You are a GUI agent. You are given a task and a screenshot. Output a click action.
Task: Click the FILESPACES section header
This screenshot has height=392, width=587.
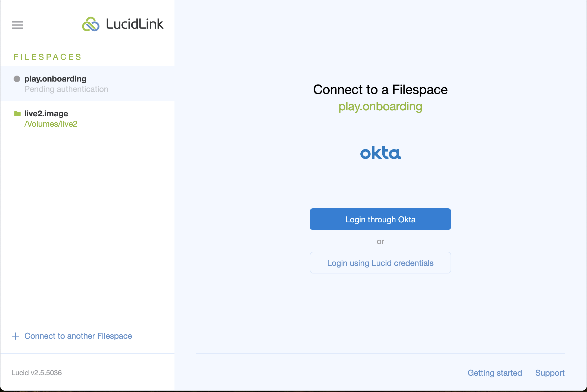click(x=48, y=57)
